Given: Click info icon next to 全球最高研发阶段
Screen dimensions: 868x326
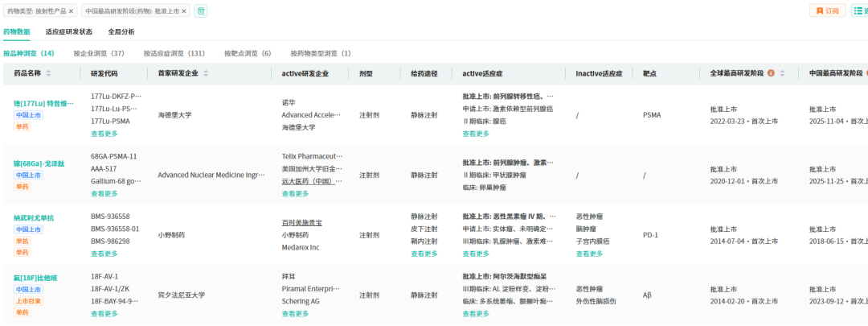Looking at the screenshot, I should point(772,73).
